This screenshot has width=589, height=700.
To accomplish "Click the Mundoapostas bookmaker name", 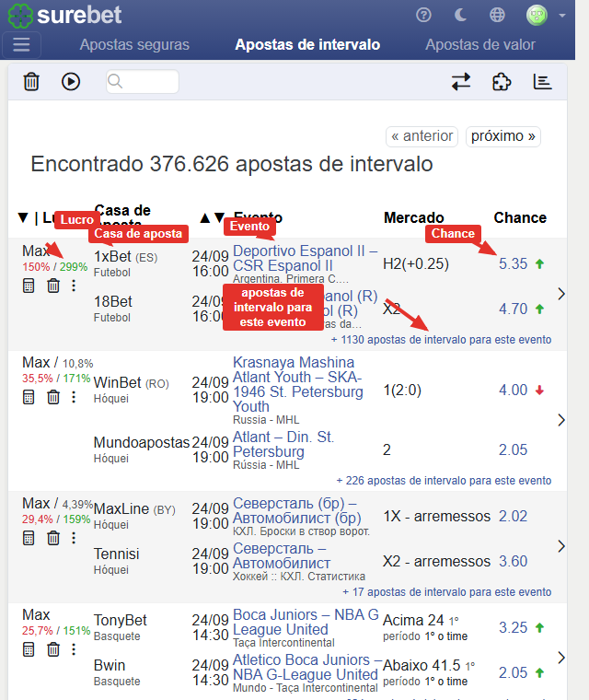I will 142,442.
